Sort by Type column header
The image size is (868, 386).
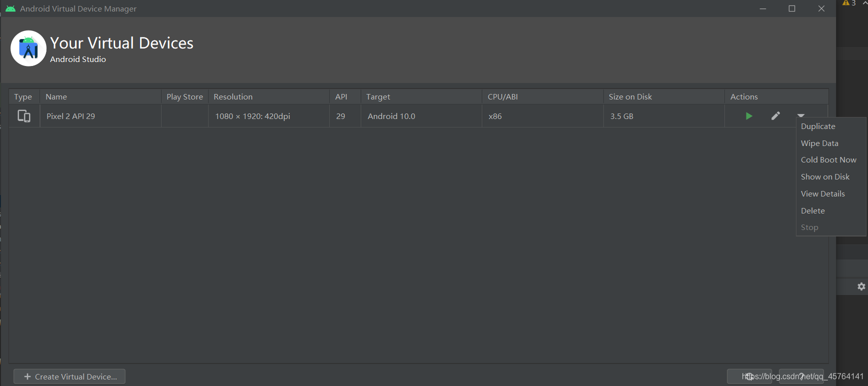coord(24,97)
